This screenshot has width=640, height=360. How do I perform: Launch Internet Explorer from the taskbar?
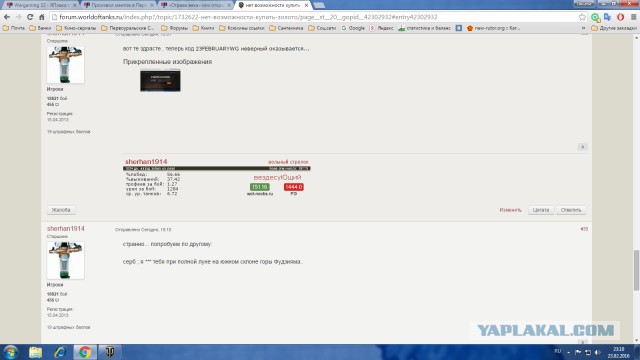(60, 352)
